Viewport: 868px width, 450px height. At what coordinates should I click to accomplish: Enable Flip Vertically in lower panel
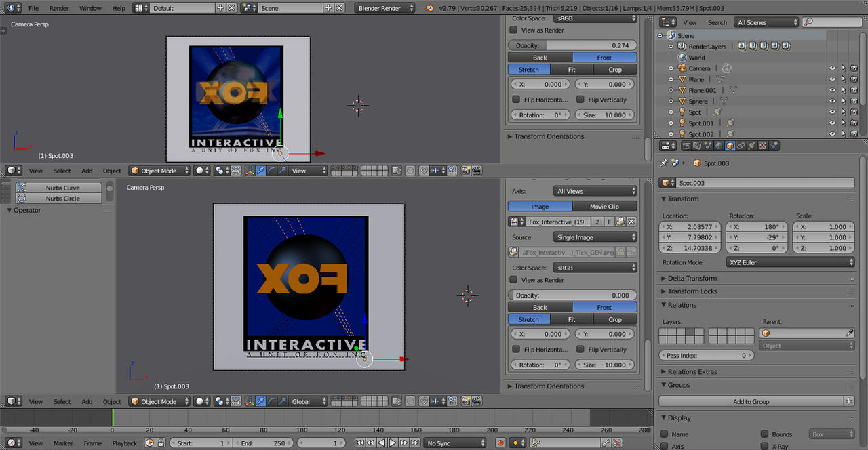coord(580,350)
